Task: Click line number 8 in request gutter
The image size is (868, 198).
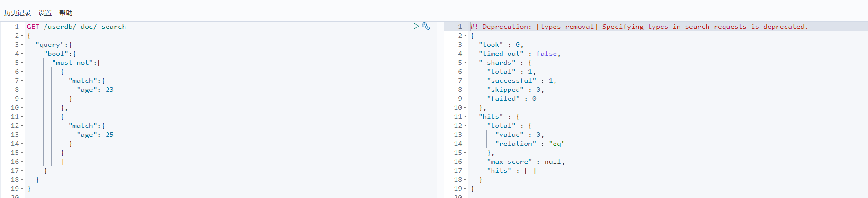Action: pos(17,90)
